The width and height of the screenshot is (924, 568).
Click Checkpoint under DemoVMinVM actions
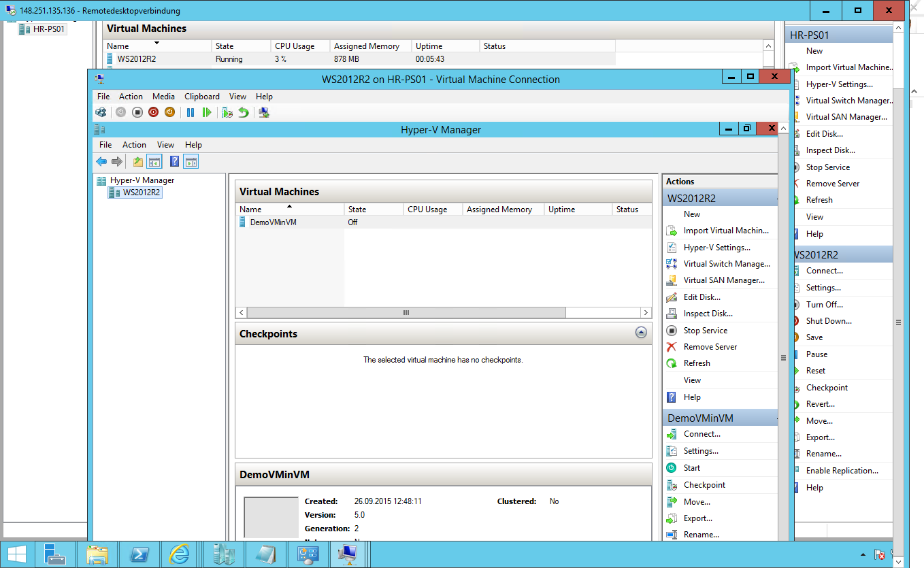(704, 485)
